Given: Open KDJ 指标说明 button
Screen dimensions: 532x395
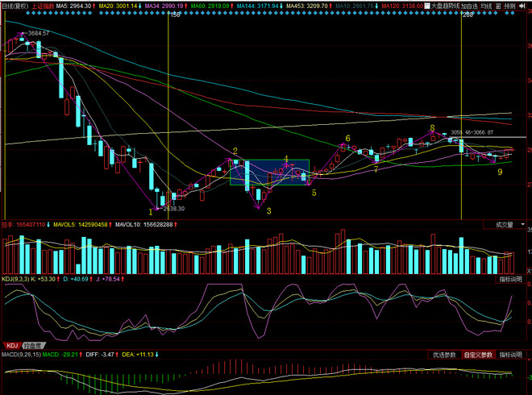Looking at the screenshot, I should coord(510,279).
